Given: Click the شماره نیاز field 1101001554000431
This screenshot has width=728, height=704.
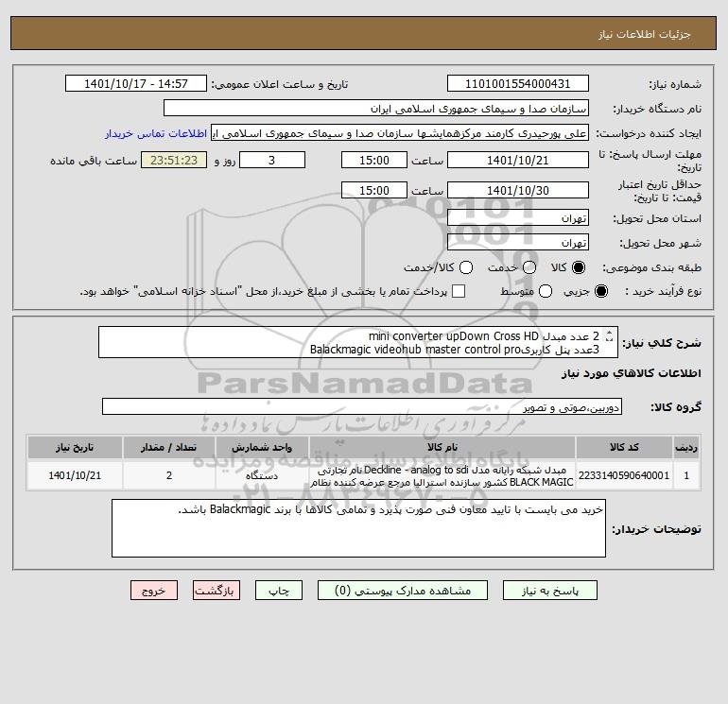Looking at the screenshot, I should [x=518, y=83].
